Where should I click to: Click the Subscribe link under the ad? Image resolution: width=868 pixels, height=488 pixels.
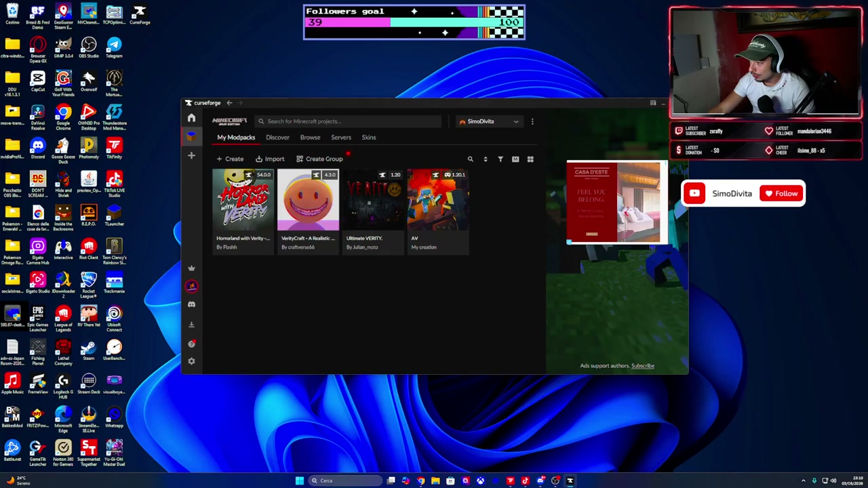coord(643,366)
